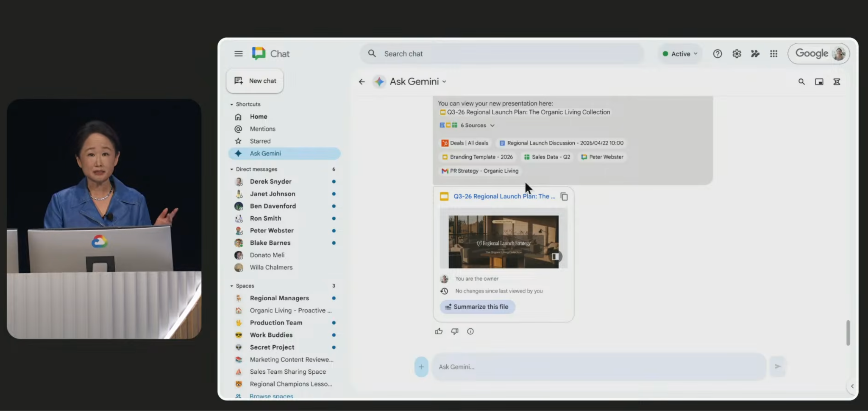Copy the presentation link icon
Viewport: 868px width, 411px height.
tap(564, 196)
